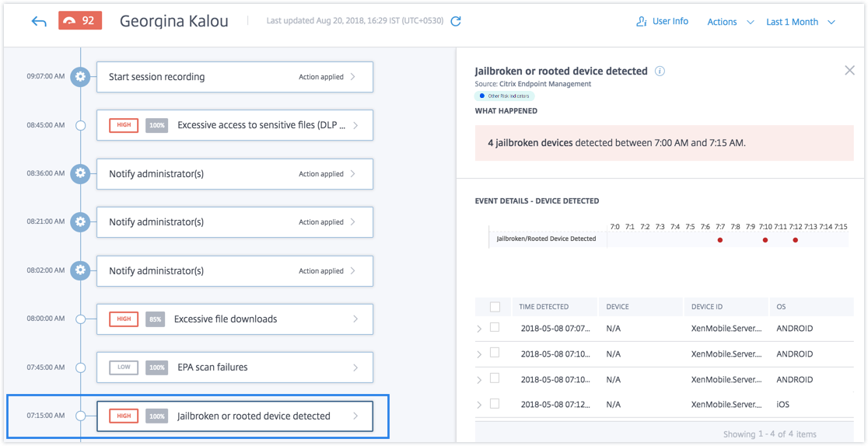The width and height of the screenshot is (868, 446).
Task: Click the gear icon at 08:36:00 AM
Action: point(80,173)
